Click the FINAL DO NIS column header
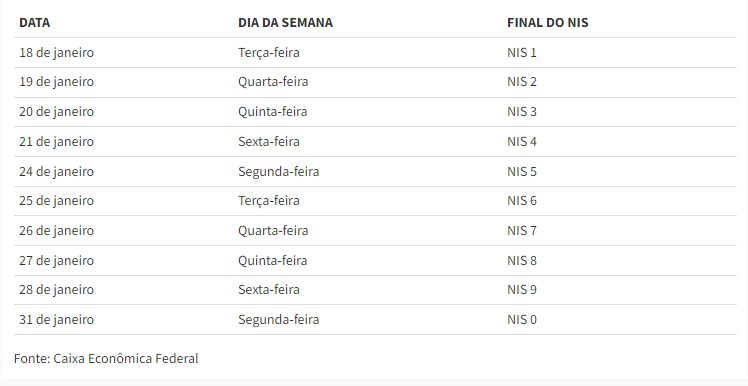Screen dimensions: 748x386 (x=548, y=22)
